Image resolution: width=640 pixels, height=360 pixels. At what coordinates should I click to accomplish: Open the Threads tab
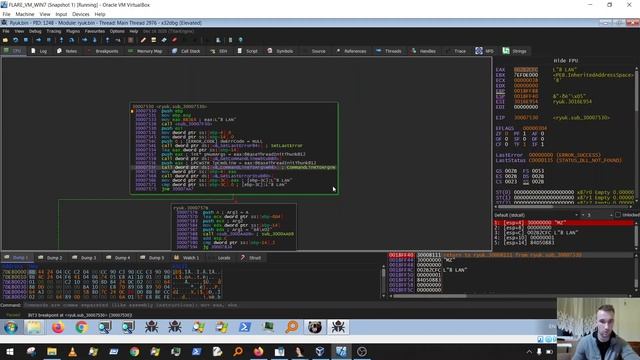[x=389, y=51]
